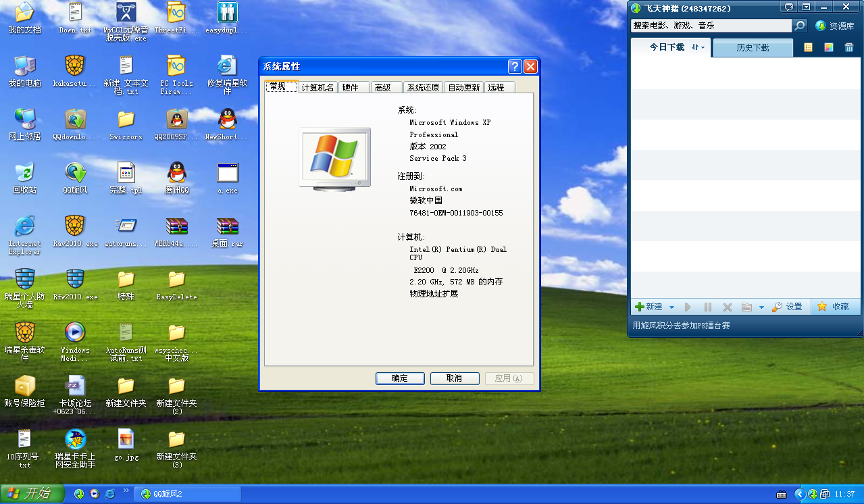Switch to the 自动更新 tab

point(464,88)
